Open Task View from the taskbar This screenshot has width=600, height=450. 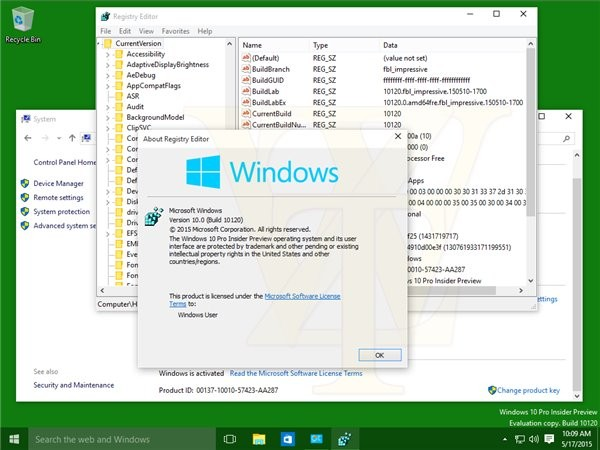pos(229,439)
